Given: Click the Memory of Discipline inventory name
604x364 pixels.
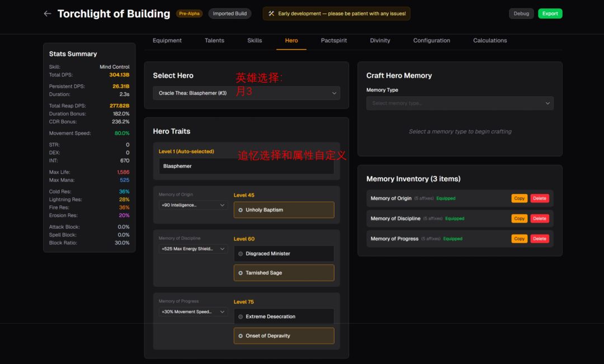Looking at the screenshot, I should [395, 219].
